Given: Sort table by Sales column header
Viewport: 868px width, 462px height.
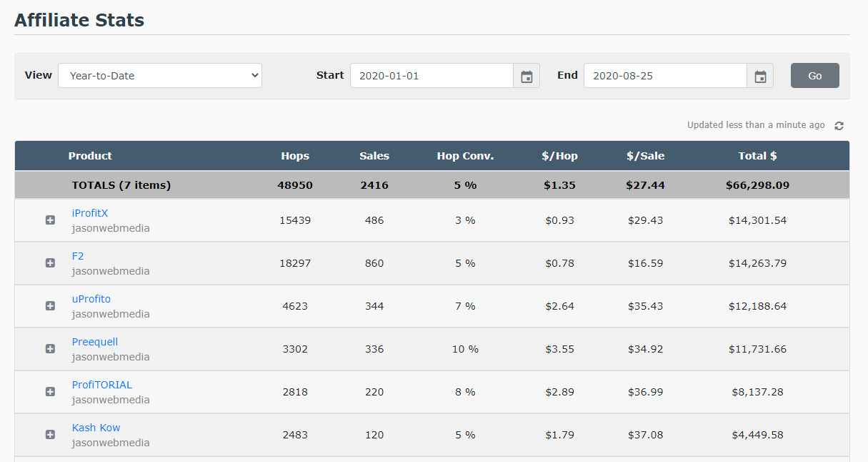Looking at the screenshot, I should pyautogui.click(x=374, y=156).
